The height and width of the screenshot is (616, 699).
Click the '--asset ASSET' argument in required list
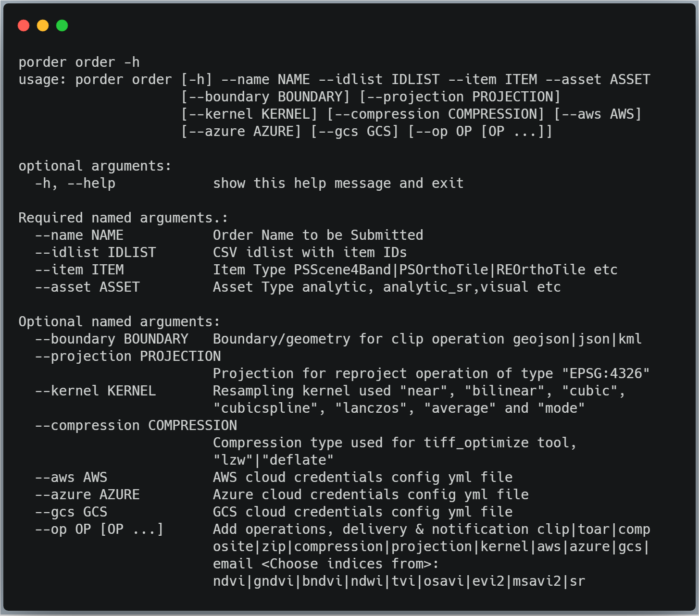click(87, 287)
